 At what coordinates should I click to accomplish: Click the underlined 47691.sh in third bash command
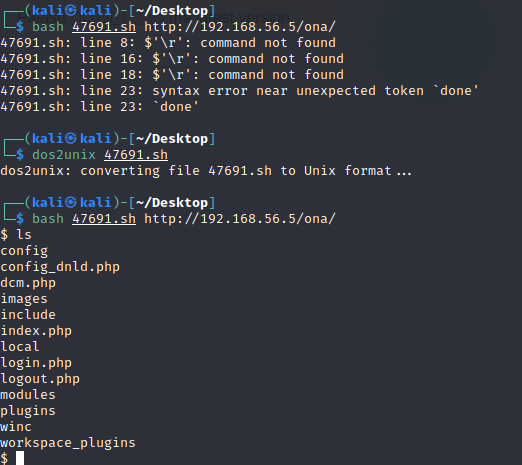tap(104, 219)
